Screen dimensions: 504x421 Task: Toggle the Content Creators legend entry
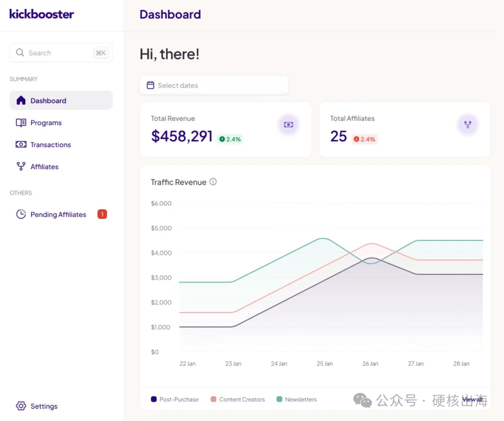238,399
